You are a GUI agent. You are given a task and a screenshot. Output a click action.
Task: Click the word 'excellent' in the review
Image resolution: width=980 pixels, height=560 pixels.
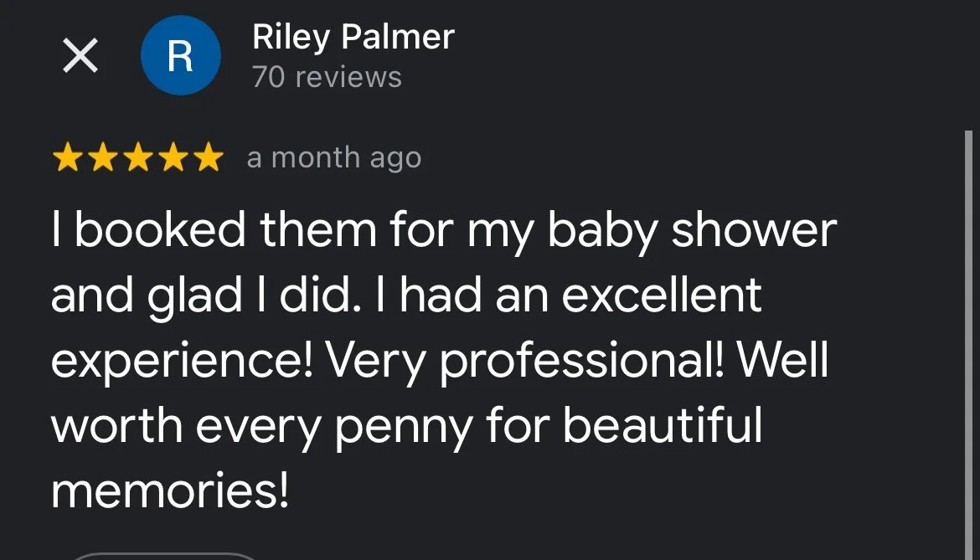pyautogui.click(x=661, y=295)
